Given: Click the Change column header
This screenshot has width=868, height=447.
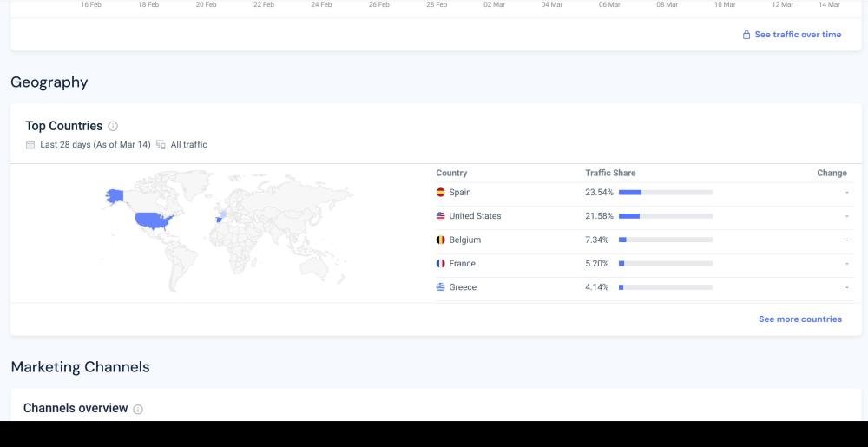Looking at the screenshot, I should point(832,174).
